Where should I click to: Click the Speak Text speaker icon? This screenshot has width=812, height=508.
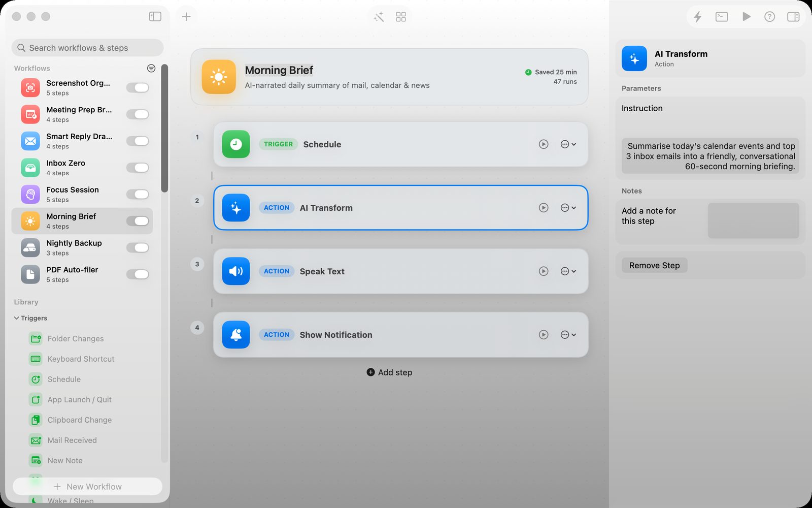click(x=236, y=271)
